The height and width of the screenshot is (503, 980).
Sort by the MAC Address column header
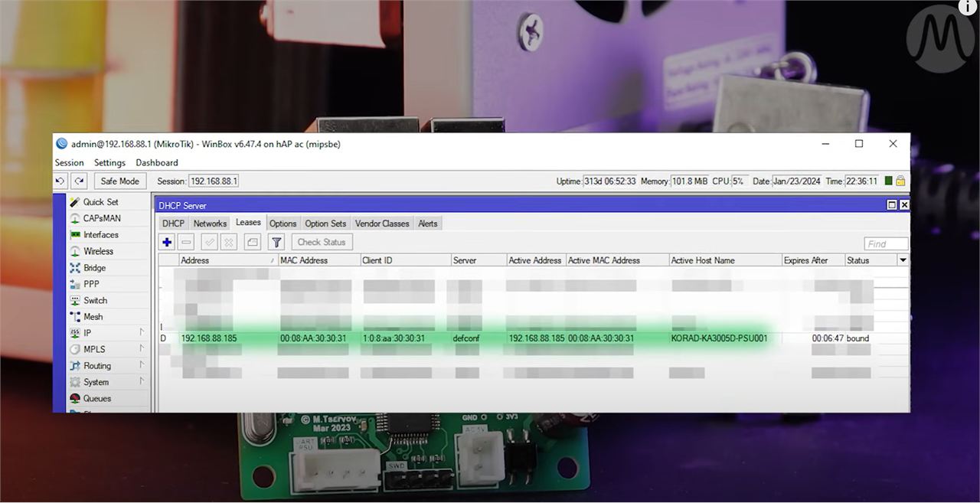click(318, 260)
